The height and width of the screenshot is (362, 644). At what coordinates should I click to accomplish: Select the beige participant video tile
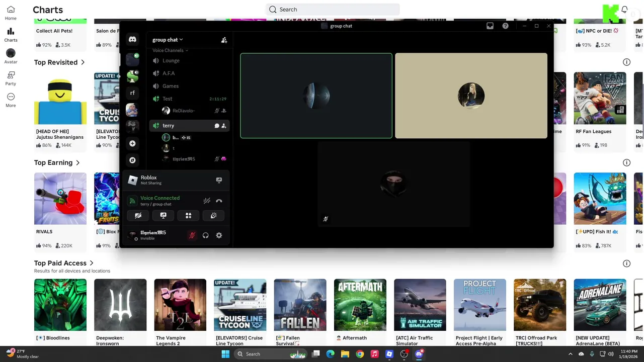tap(471, 96)
